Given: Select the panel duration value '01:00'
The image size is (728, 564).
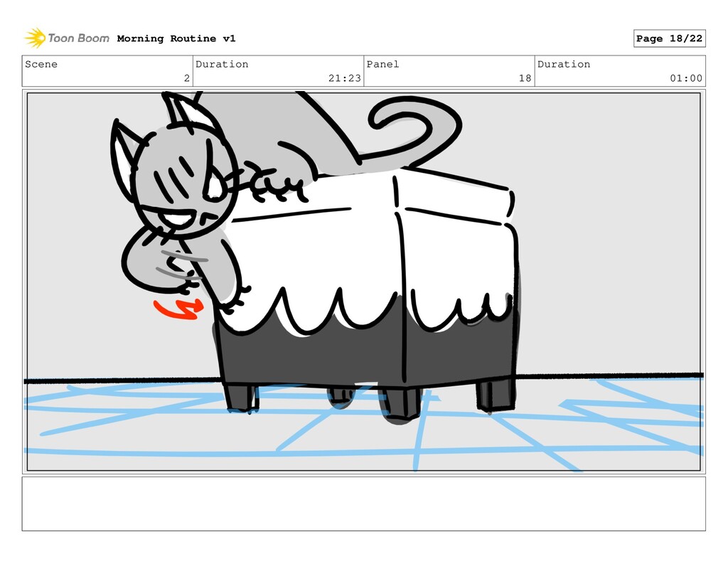Looking at the screenshot, I should pyautogui.click(x=686, y=78).
